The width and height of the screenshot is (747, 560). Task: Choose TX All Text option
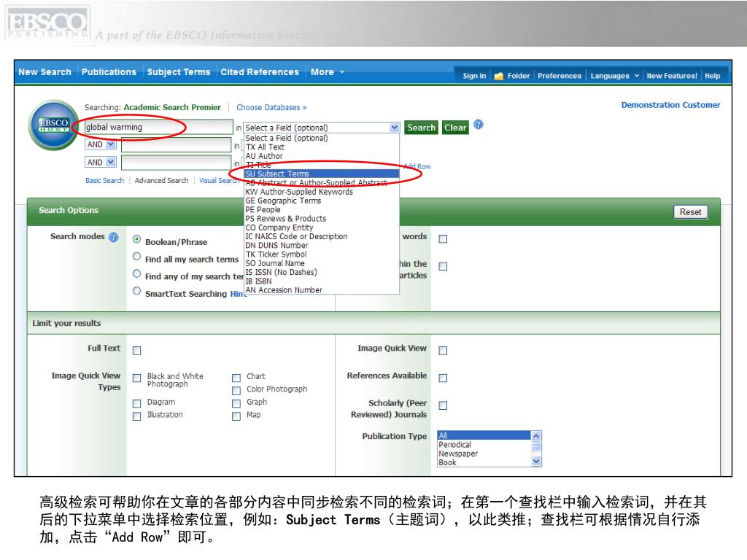[x=322, y=147]
